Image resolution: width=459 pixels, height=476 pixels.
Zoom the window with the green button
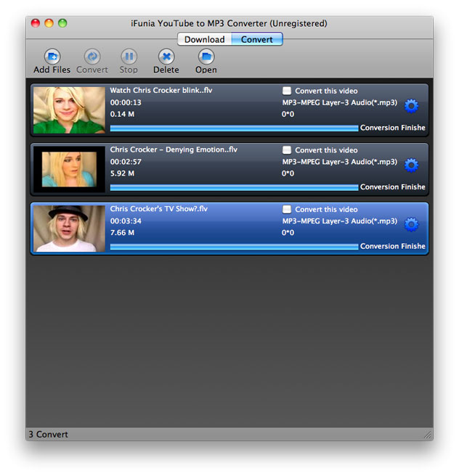(x=62, y=23)
